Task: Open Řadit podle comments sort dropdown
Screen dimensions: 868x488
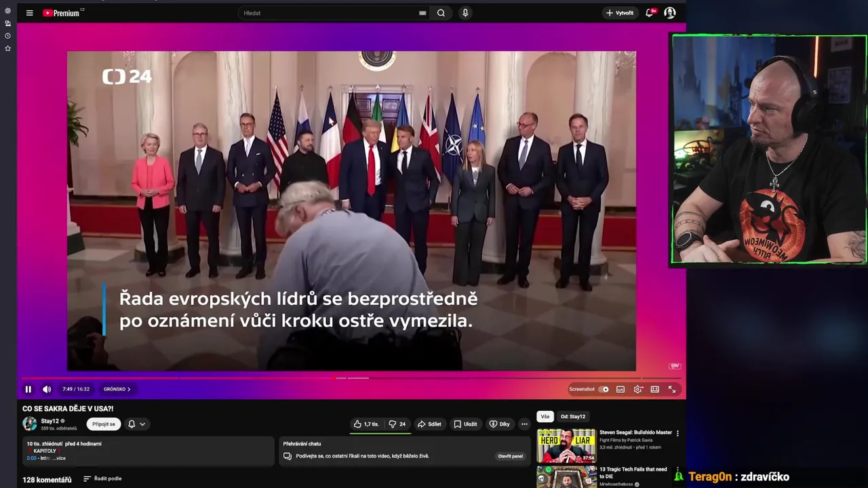Action: pos(102,479)
